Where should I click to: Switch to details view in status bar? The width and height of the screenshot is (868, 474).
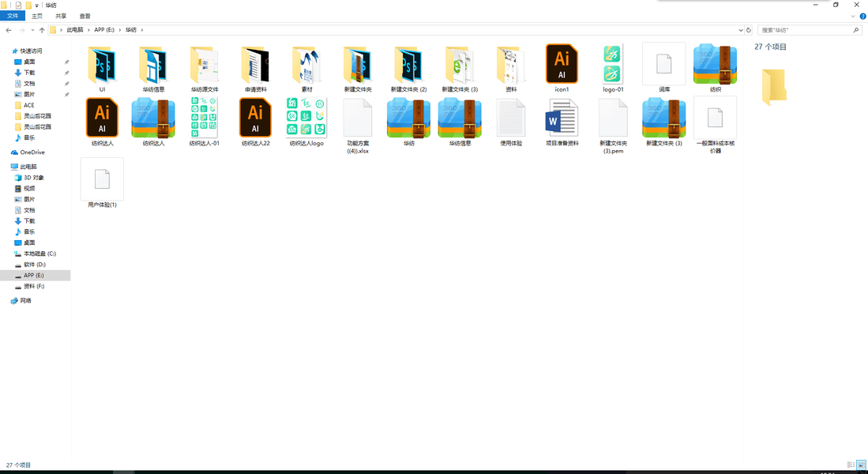pyautogui.click(x=851, y=465)
